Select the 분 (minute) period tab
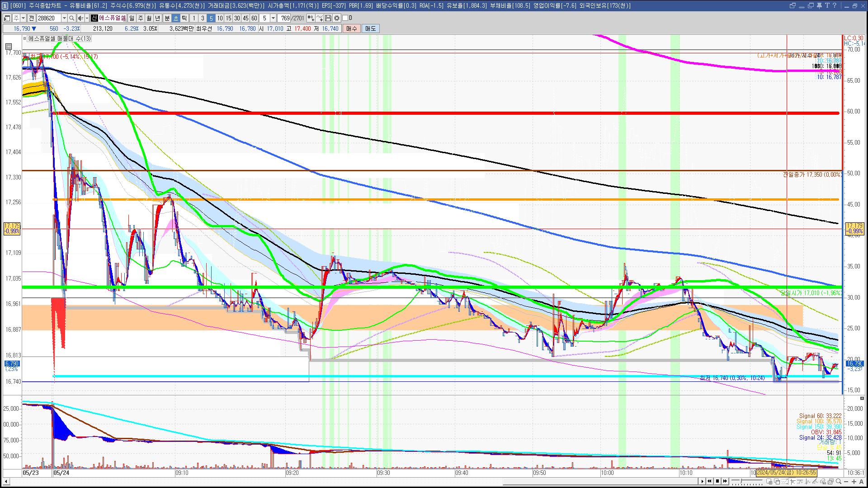Screen dimensions: 868x488 167,18
